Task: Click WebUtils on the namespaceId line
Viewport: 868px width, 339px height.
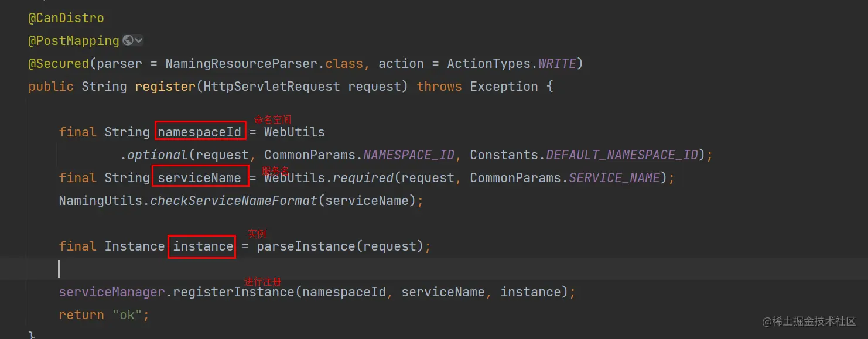Action: [294, 132]
